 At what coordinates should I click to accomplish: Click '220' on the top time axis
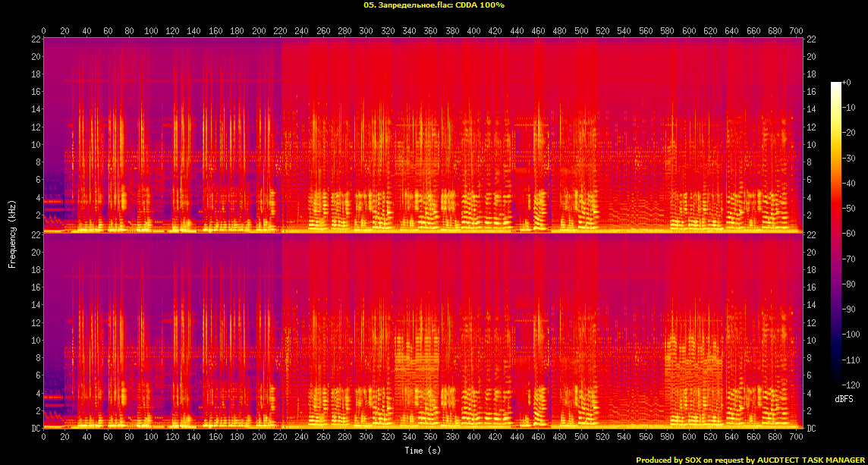[280, 31]
